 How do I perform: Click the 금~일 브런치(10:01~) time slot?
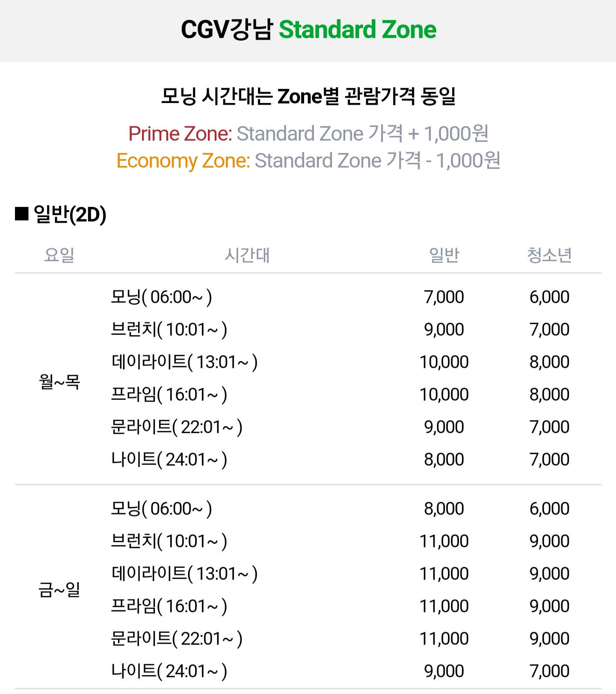tap(169, 541)
